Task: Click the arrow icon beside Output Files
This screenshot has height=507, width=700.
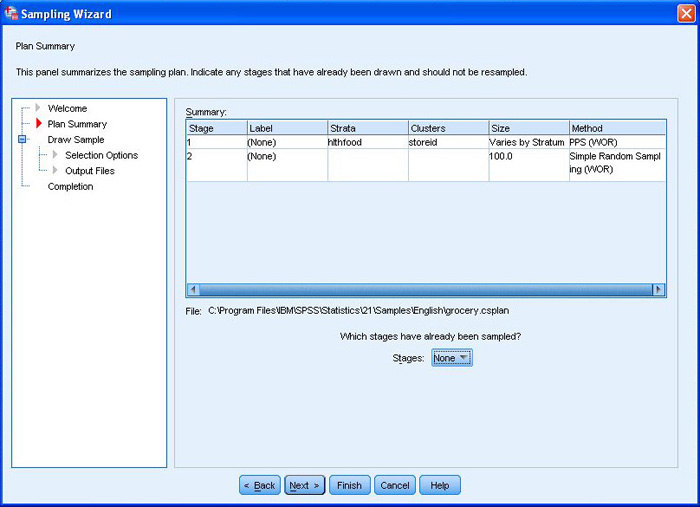Action: [x=56, y=171]
